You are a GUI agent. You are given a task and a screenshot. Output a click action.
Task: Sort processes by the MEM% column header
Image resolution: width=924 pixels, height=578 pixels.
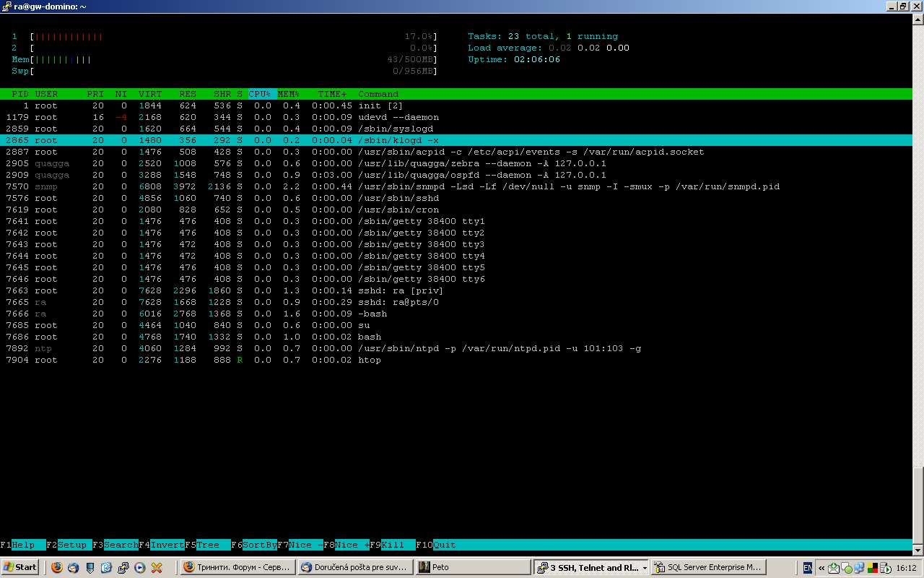(x=289, y=94)
